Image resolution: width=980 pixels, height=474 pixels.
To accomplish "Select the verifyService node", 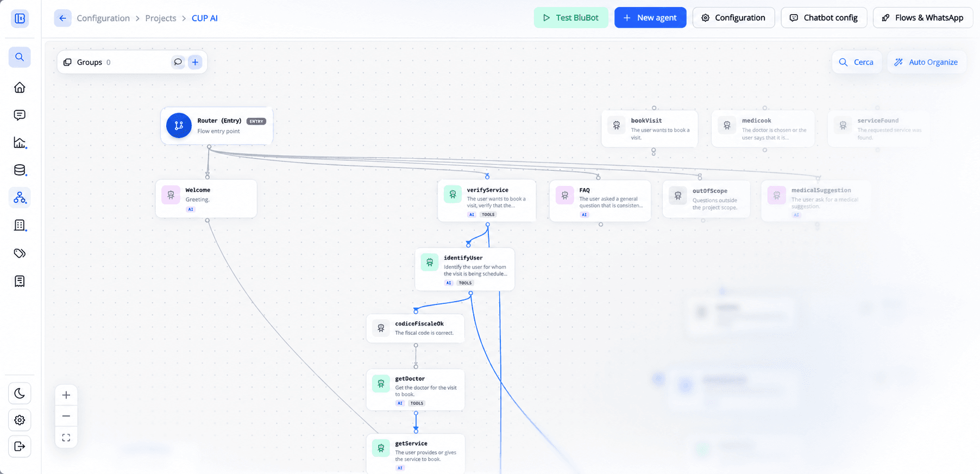I will click(487, 201).
